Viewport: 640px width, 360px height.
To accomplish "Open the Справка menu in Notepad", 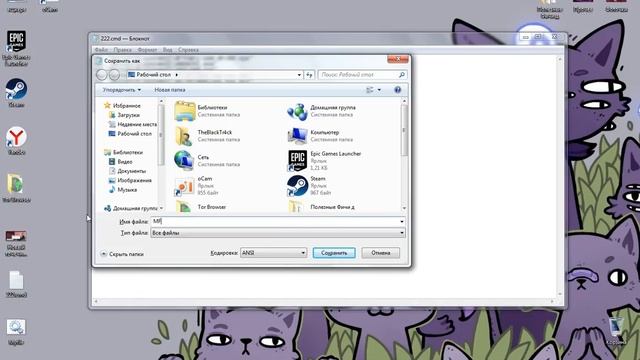I will tap(188, 50).
